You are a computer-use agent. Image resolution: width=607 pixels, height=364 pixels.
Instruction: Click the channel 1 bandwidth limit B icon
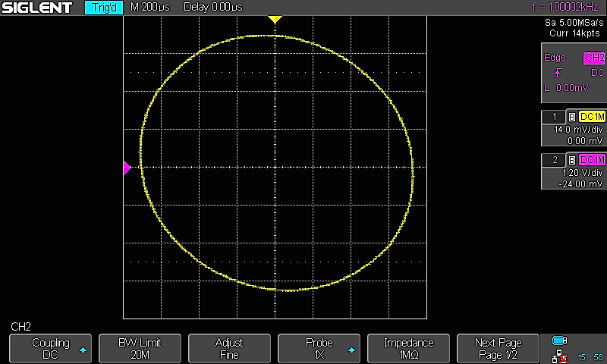[x=572, y=117]
